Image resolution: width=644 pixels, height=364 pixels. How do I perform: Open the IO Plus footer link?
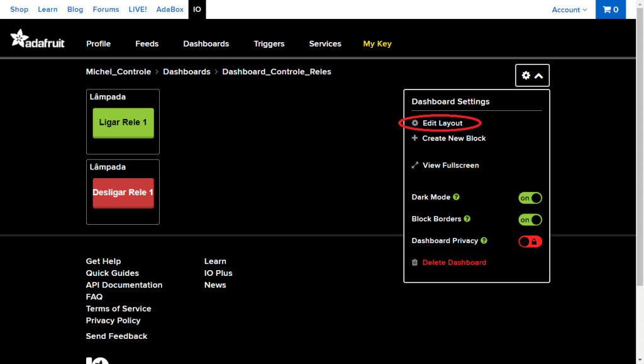point(218,273)
